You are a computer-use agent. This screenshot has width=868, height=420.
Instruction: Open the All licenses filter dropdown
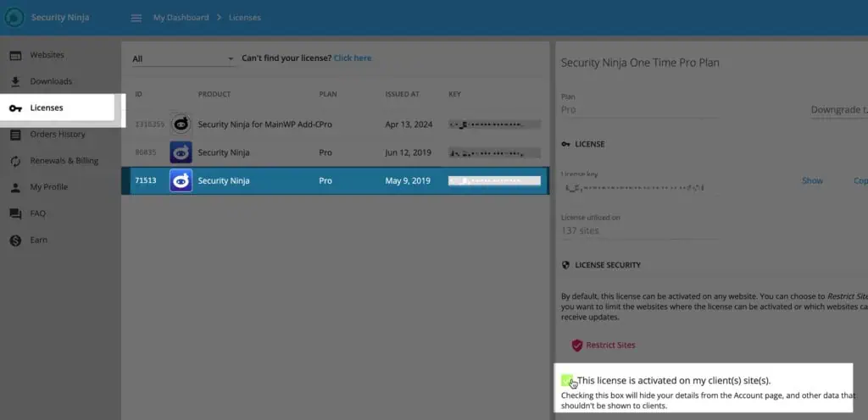[x=183, y=58]
